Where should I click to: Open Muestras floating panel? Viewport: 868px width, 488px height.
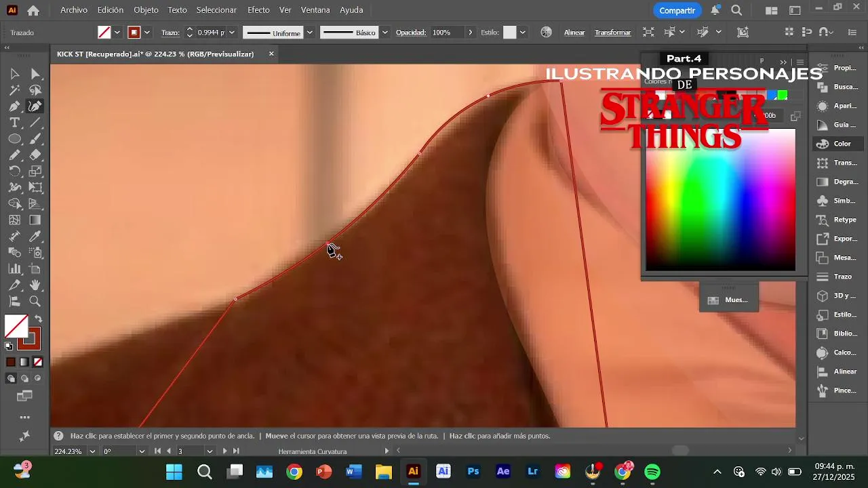728,300
